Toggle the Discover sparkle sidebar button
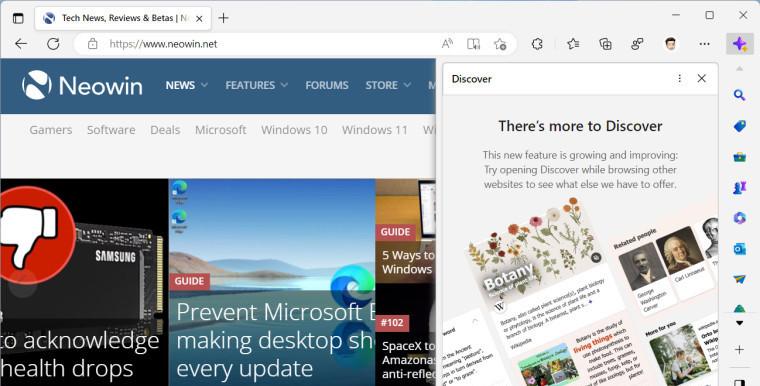 [740, 44]
